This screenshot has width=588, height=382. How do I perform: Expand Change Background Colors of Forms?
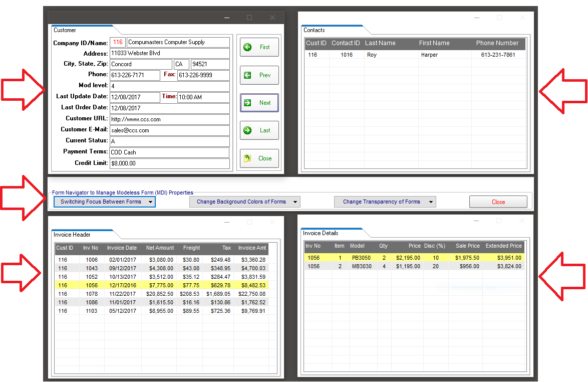click(244, 202)
